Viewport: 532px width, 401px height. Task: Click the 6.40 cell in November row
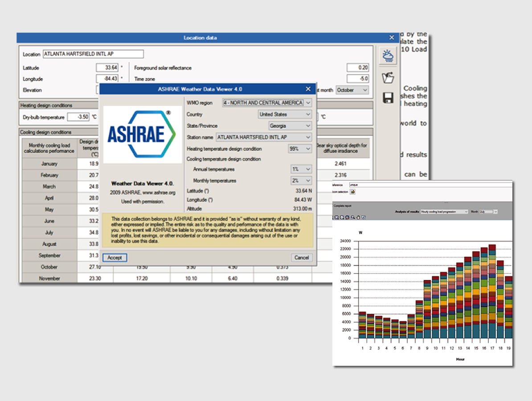tap(233, 278)
